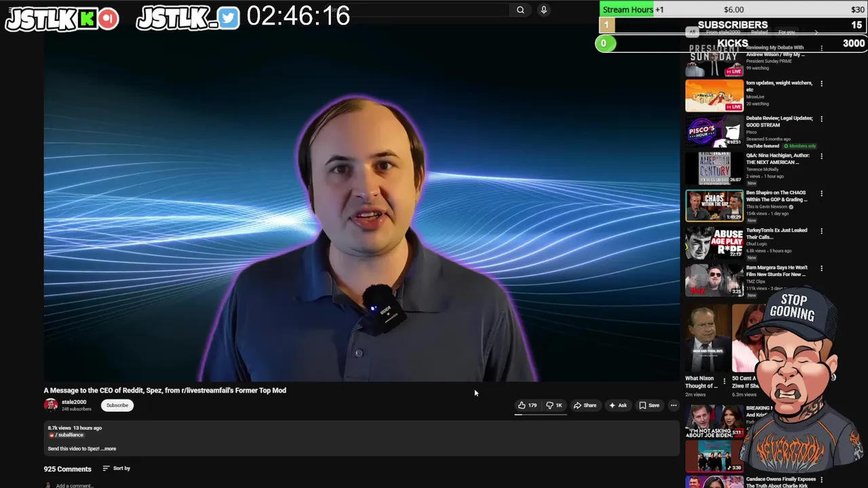Viewport: 868px width, 488px height.
Task: Click the Stream Hours progress bar
Action: [733, 9]
